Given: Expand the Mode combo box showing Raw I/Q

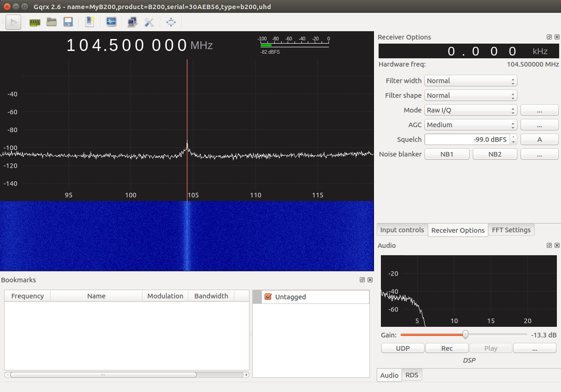Looking at the screenshot, I should (x=471, y=110).
